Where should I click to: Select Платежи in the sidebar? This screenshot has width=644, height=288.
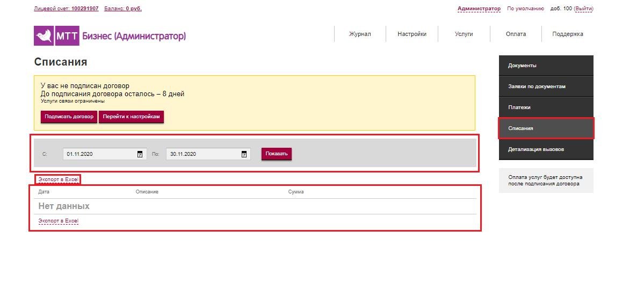pyautogui.click(x=546, y=107)
